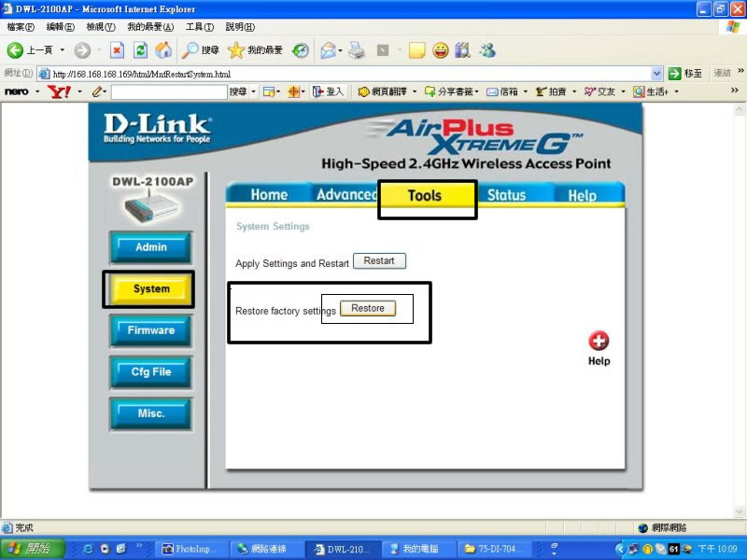Open the Misc. sidebar button
Viewport: 747px width, 560px height.
pos(151,413)
